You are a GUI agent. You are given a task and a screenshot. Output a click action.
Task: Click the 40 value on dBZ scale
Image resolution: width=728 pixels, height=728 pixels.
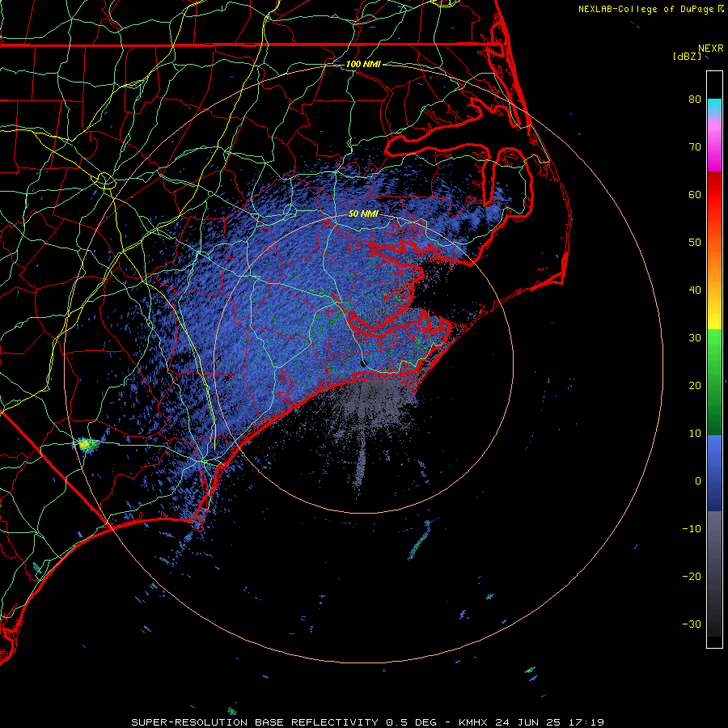pyautogui.click(x=695, y=290)
